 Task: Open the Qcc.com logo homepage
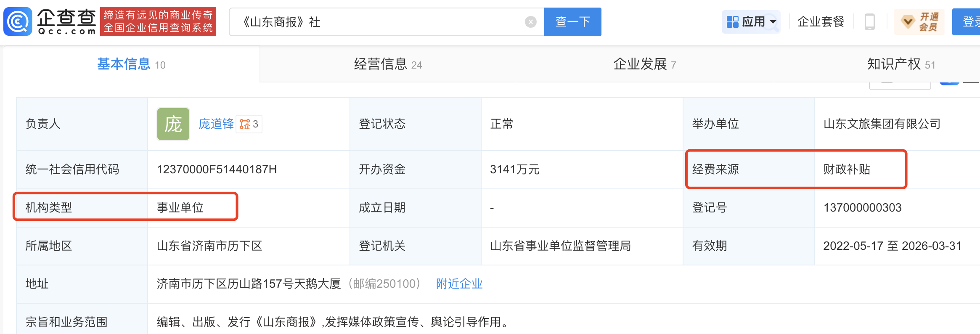(x=50, y=21)
